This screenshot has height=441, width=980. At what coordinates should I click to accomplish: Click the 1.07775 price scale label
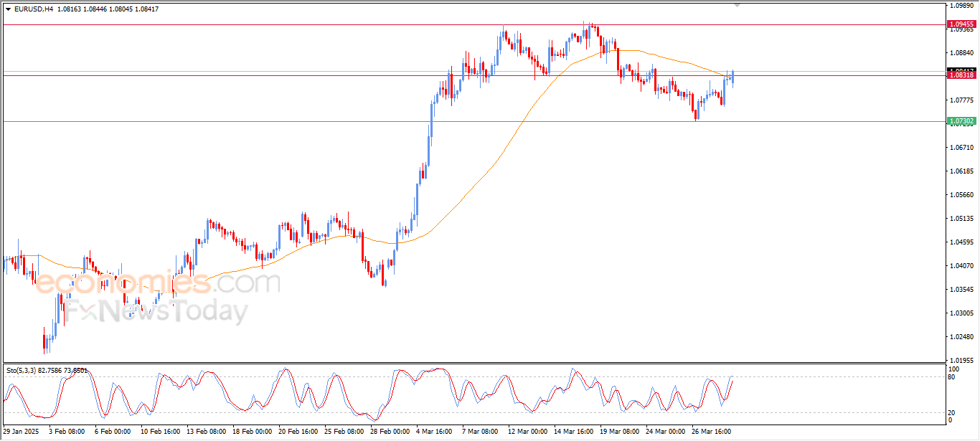(961, 100)
